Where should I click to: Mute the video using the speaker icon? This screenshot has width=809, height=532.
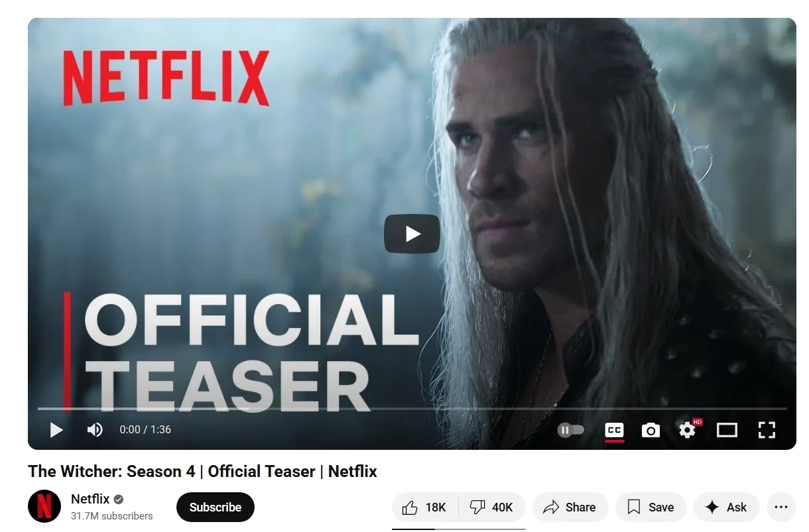click(95, 430)
